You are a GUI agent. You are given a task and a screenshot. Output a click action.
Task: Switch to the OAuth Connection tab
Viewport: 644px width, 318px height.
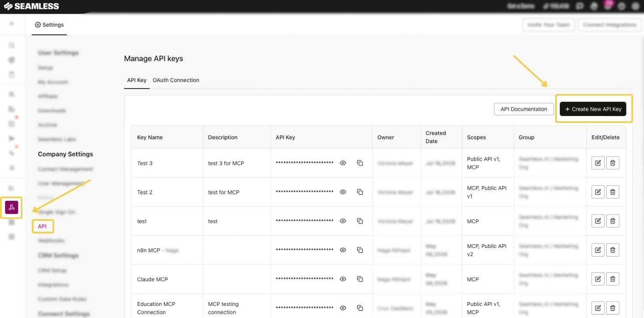point(176,80)
